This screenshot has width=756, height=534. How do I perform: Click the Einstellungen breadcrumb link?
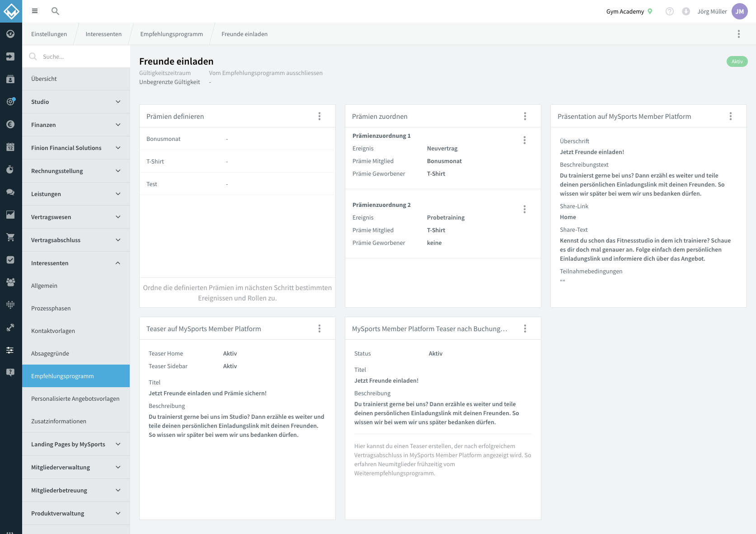(49, 34)
